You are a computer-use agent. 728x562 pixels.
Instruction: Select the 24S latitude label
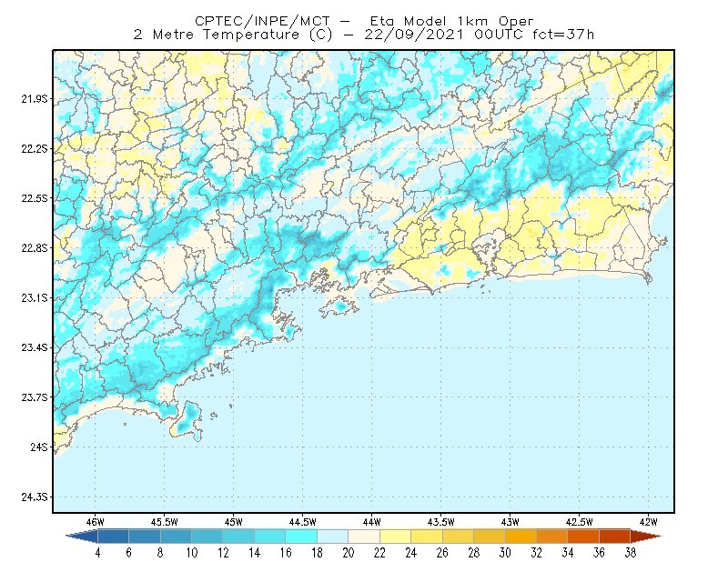[39, 447]
